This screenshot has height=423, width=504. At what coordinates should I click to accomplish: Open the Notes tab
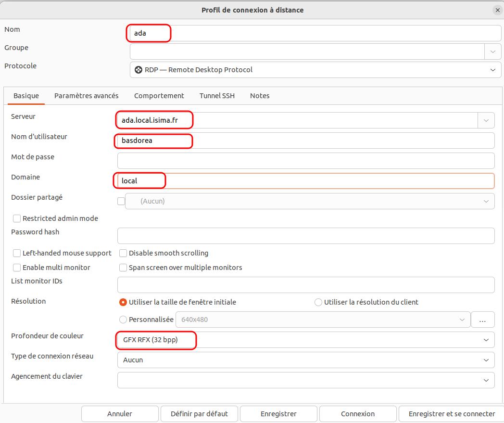point(260,96)
